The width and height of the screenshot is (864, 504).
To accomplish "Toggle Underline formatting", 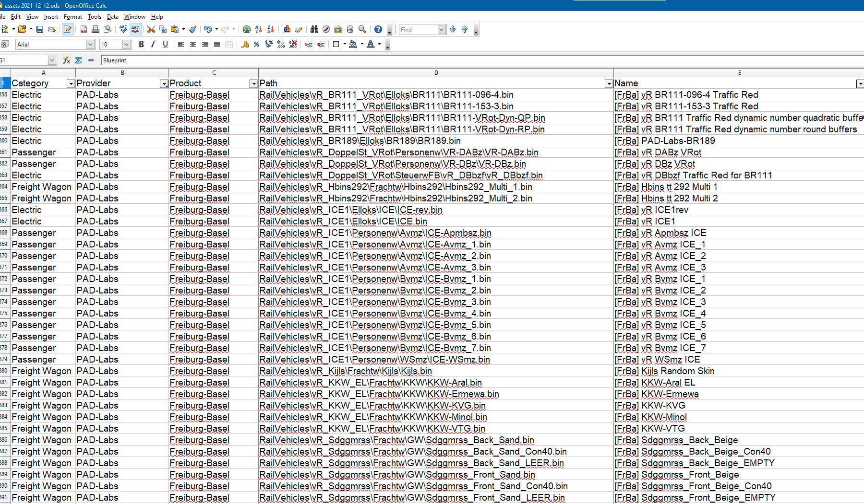I will pyautogui.click(x=165, y=45).
